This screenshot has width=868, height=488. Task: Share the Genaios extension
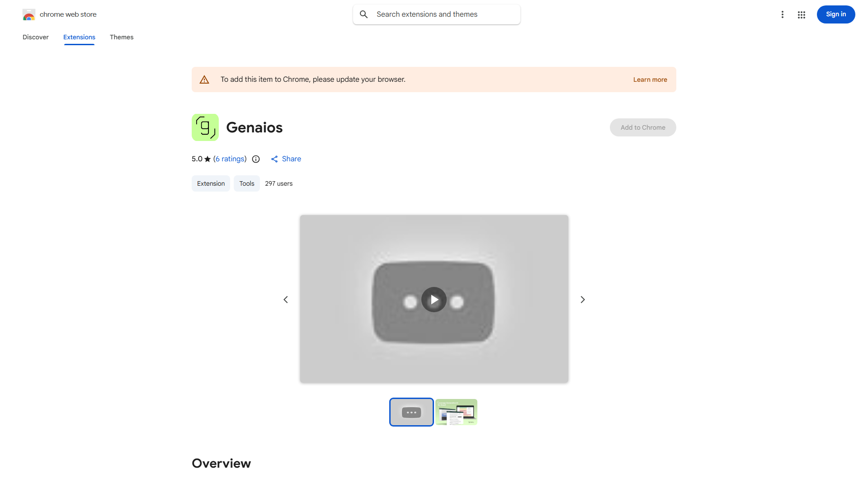point(286,159)
